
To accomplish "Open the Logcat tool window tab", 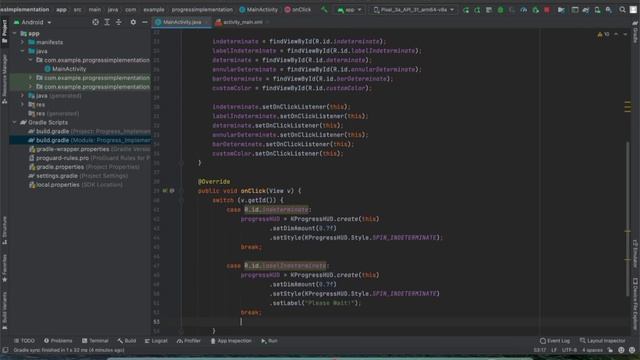I will pos(156,340).
